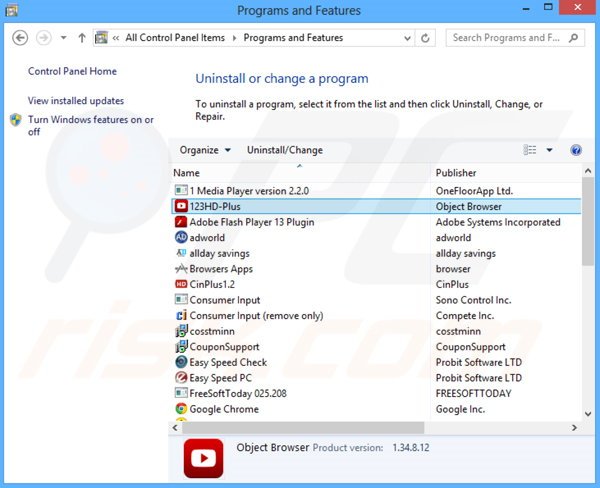Open the View installed updates link

click(76, 101)
